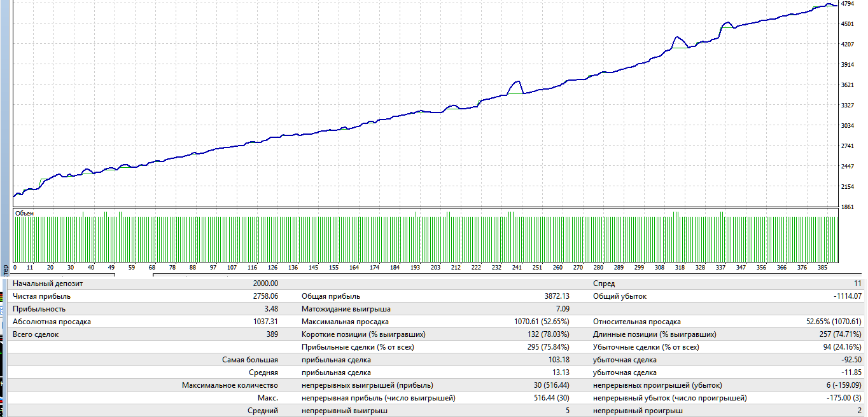Viewport: 868px width, 417px height.
Task: Select the net profit value 2758.06
Action: 265,296
